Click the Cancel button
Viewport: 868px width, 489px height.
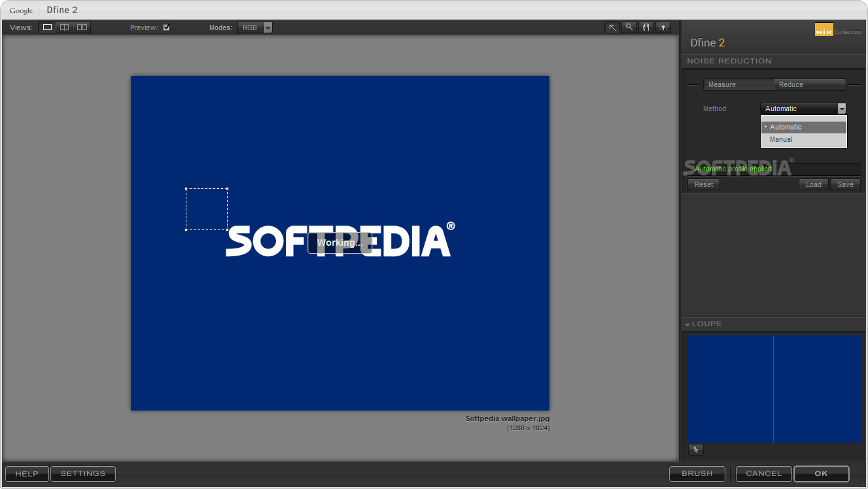coord(763,474)
